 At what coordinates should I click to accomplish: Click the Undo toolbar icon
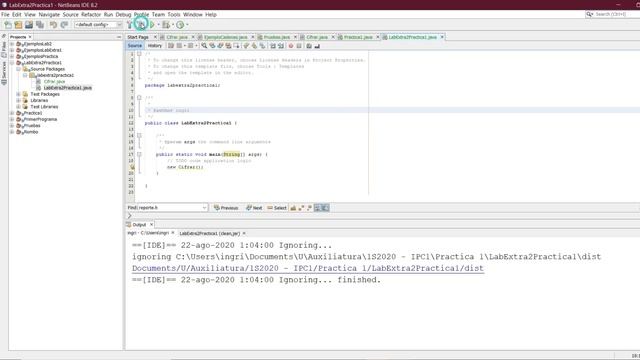click(x=53, y=25)
